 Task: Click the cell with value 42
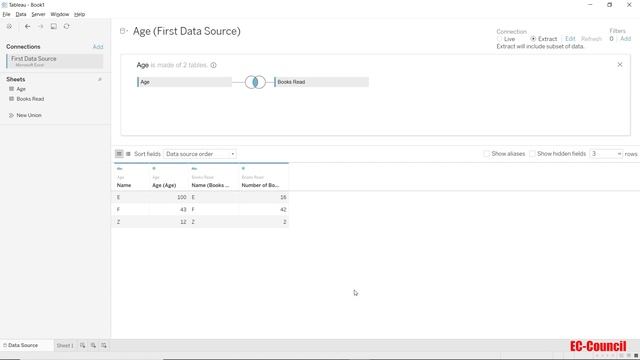coord(264,209)
